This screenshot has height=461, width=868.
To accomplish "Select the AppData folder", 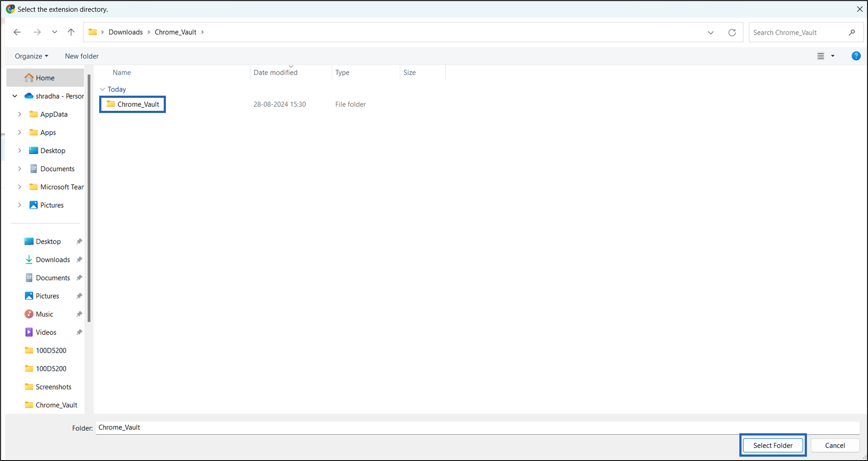I will click(49, 114).
